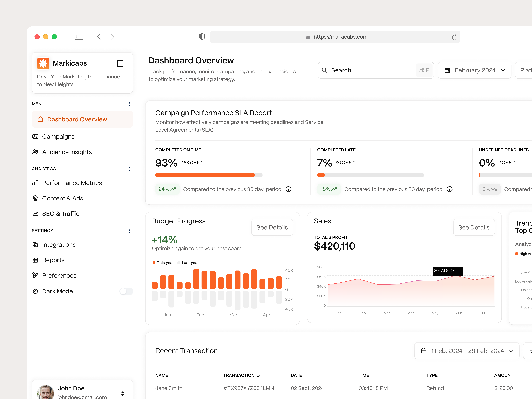
Task: Click See Details on Sales card
Action: pos(474,227)
